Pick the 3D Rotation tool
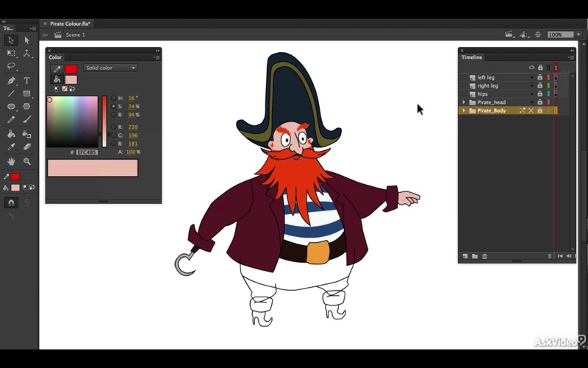The height and width of the screenshot is (368, 588). click(26, 53)
